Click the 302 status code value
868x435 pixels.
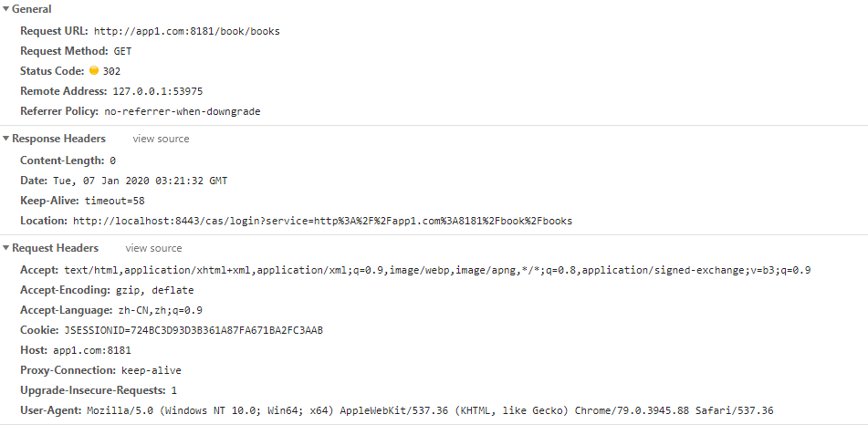point(111,71)
